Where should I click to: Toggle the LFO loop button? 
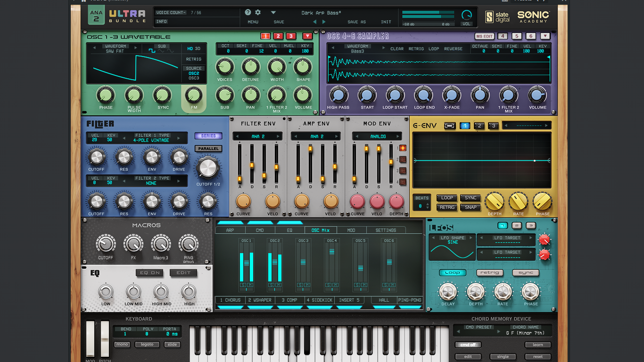tap(453, 272)
